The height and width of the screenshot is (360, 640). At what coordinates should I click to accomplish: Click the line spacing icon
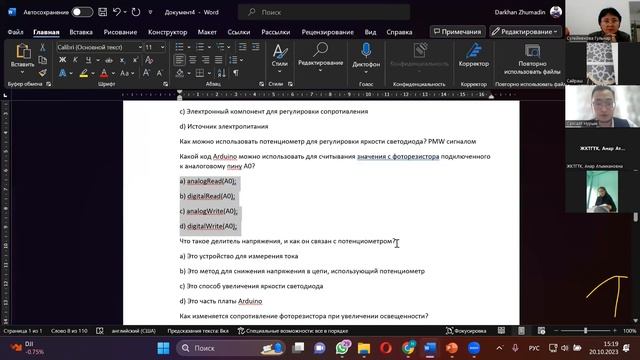tap(233, 60)
